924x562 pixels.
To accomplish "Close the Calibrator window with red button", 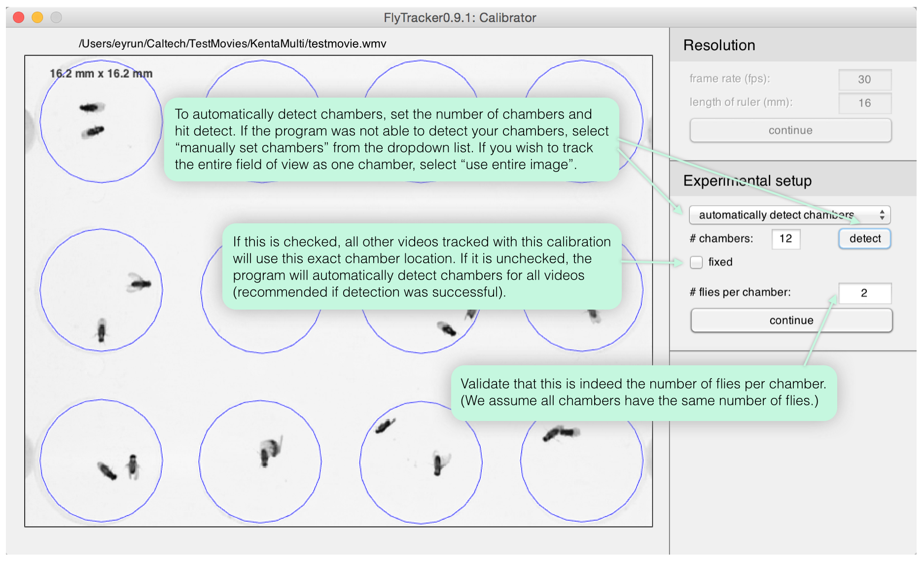I will 19,18.
